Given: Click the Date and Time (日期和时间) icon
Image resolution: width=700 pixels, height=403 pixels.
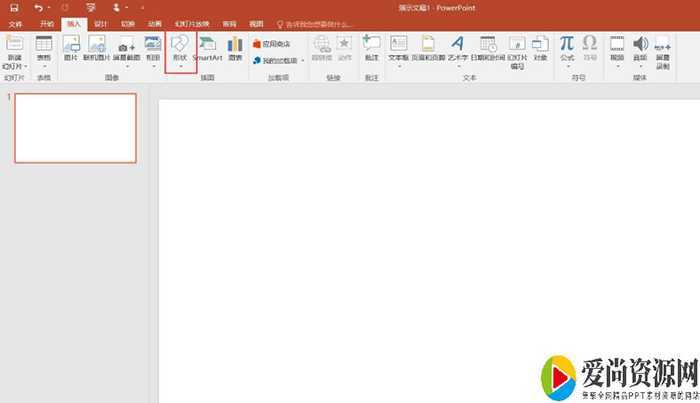Looking at the screenshot, I should pyautogui.click(x=488, y=49).
